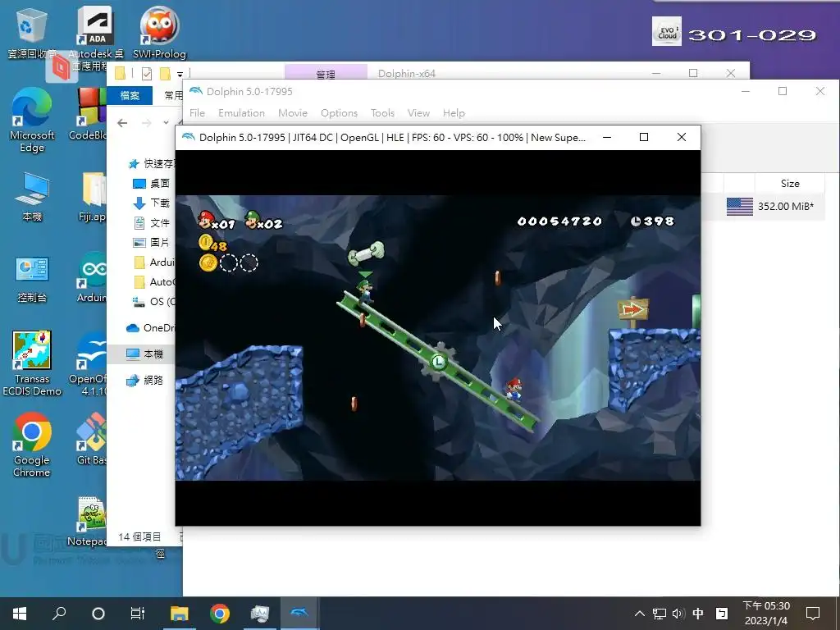The image size is (840, 630).
Task: Click the EVO Cloud logo on desktop
Action: pos(667,32)
